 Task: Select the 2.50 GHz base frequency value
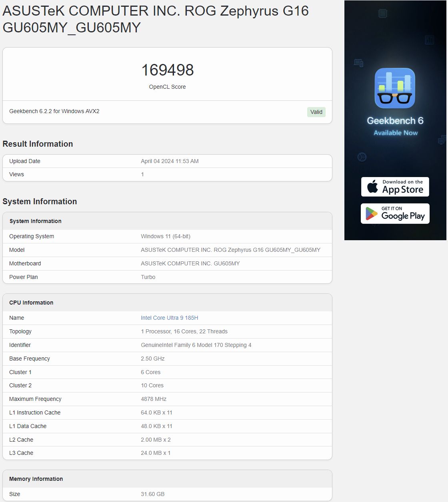(x=153, y=359)
